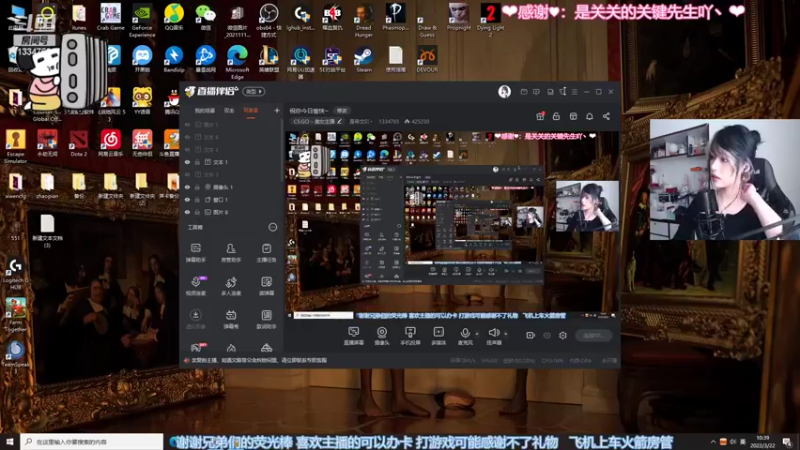Open the screen mode switch beside logo
The height and width of the screenshot is (450, 800).
[x=254, y=91]
